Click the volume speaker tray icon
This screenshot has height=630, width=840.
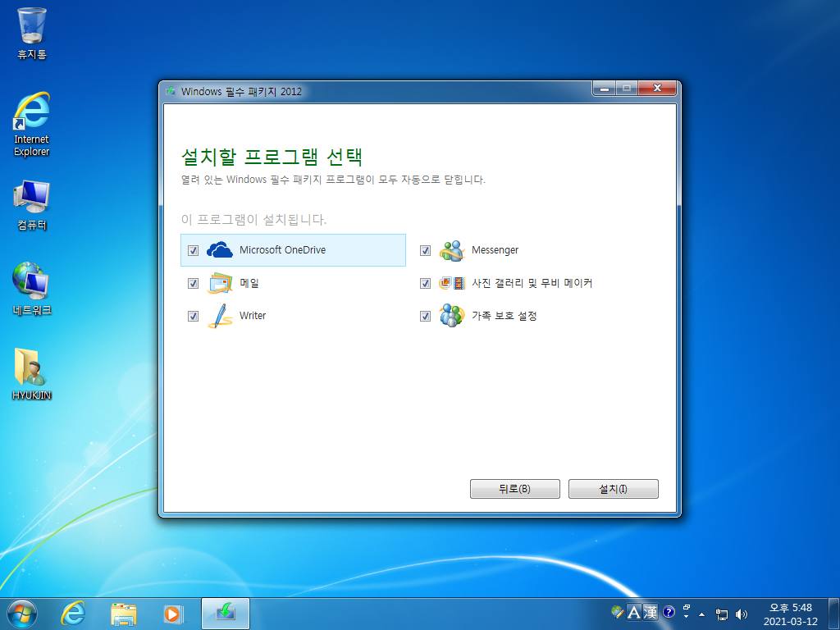[742, 614]
